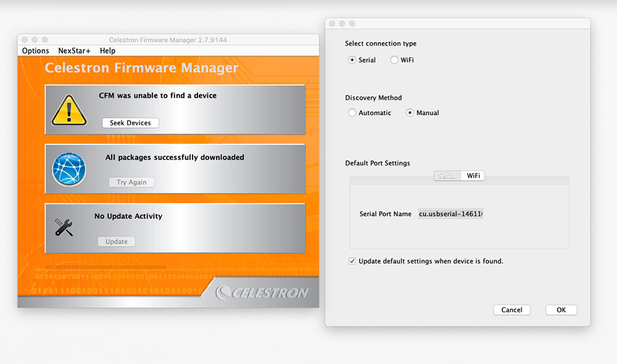The height and width of the screenshot is (364, 617).
Task: Click the 'Default Port Settings' label
Action: (x=378, y=163)
